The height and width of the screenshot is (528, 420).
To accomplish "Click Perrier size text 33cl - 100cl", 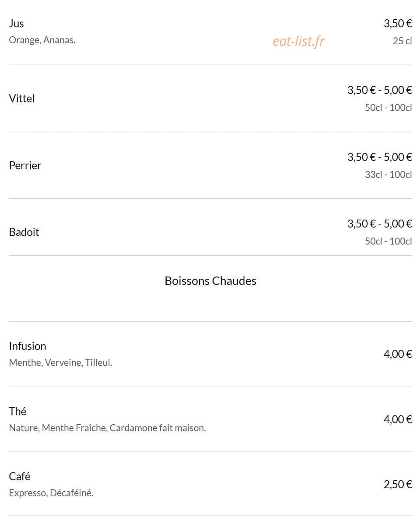I will tap(388, 175).
